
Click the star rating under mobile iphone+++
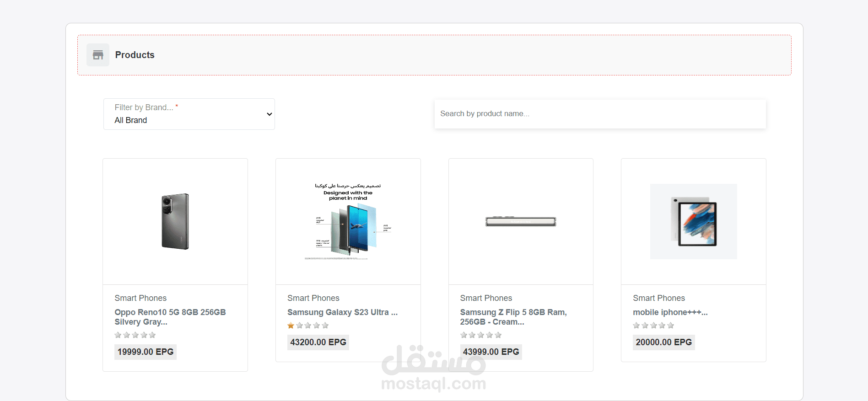tap(653, 326)
